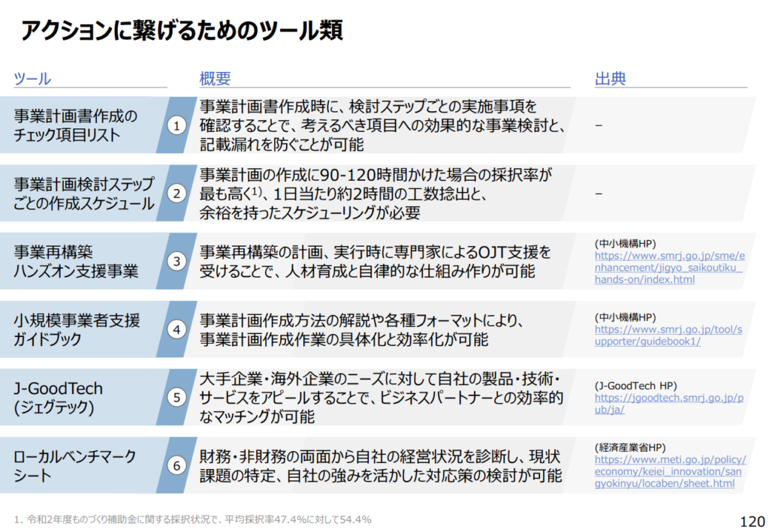
Task: Click the circled number 2 icon
Action: (x=176, y=194)
